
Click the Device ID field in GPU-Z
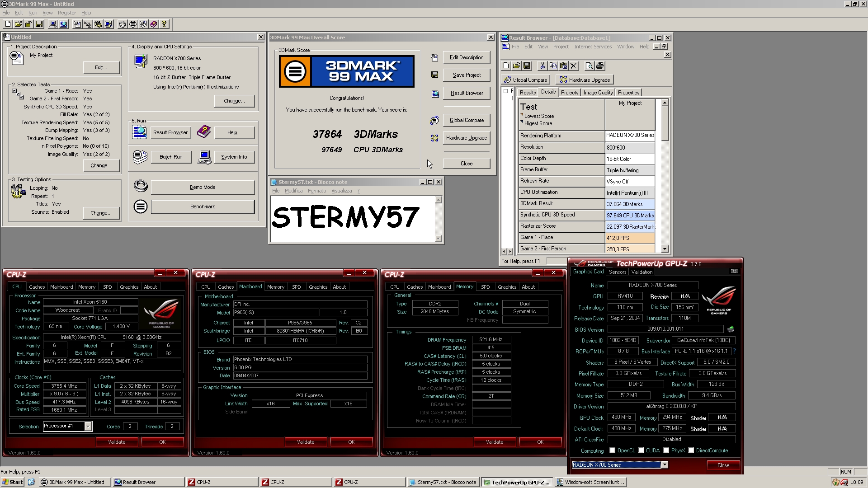coord(623,340)
